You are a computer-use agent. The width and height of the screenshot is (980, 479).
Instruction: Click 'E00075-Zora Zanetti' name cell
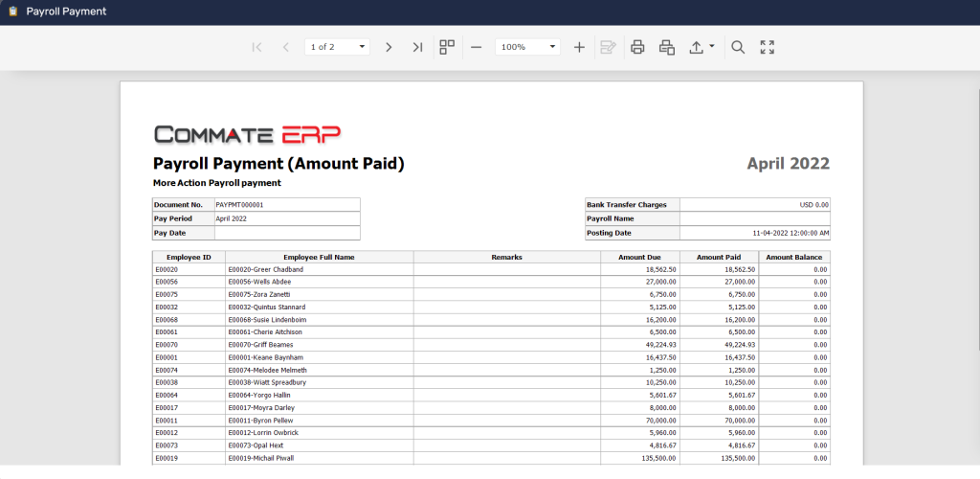[x=320, y=294]
